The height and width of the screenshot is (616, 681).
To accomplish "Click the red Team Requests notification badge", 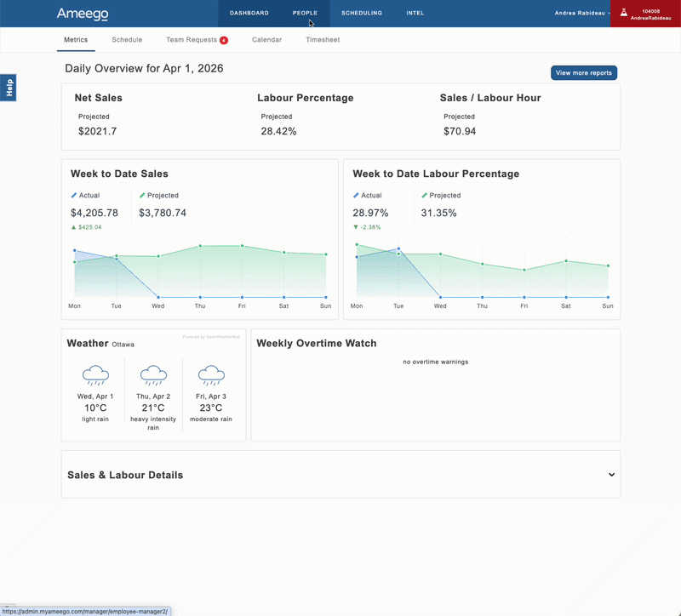I will 224,40.
